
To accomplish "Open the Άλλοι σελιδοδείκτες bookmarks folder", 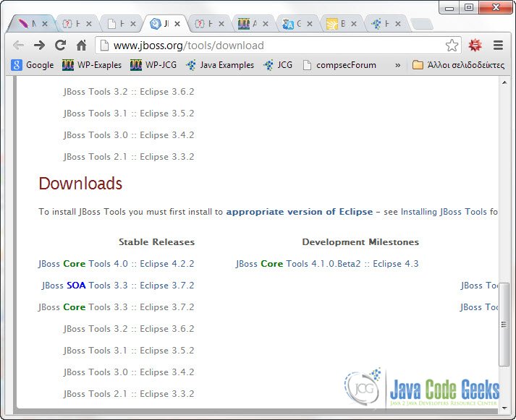I will pyautogui.click(x=458, y=65).
